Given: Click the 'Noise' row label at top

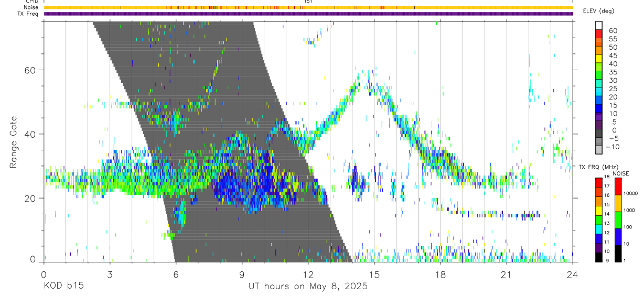Looking at the screenshot, I should coord(31,7).
